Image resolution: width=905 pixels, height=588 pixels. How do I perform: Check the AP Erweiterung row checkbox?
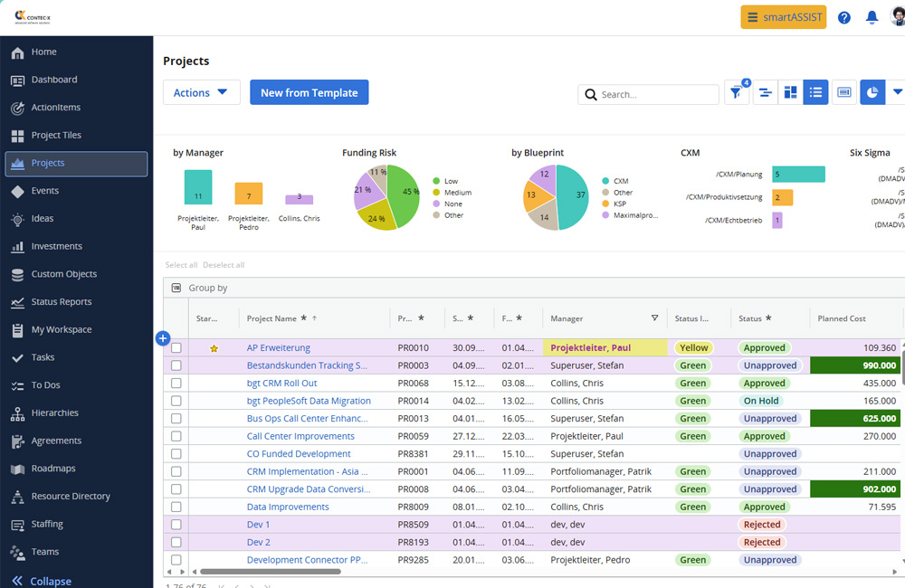click(176, 348)
